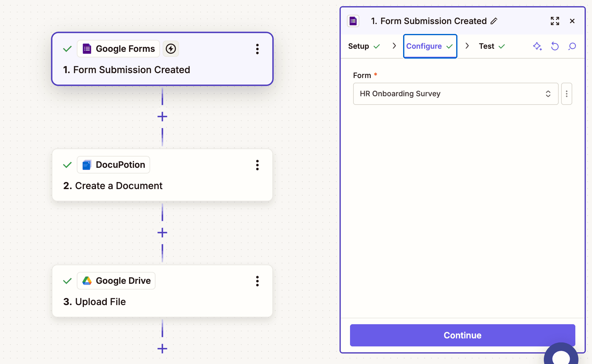Click green checkmark on Google Drive step
Viewport: 592px width, 364px height.
67,281
